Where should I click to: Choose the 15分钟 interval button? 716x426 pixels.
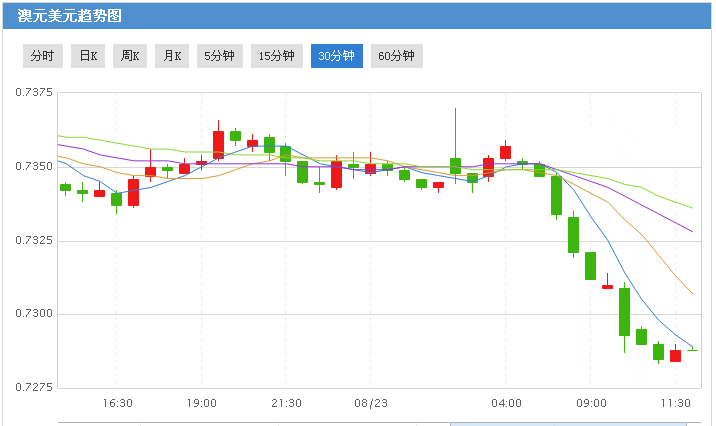coord(276,56)
